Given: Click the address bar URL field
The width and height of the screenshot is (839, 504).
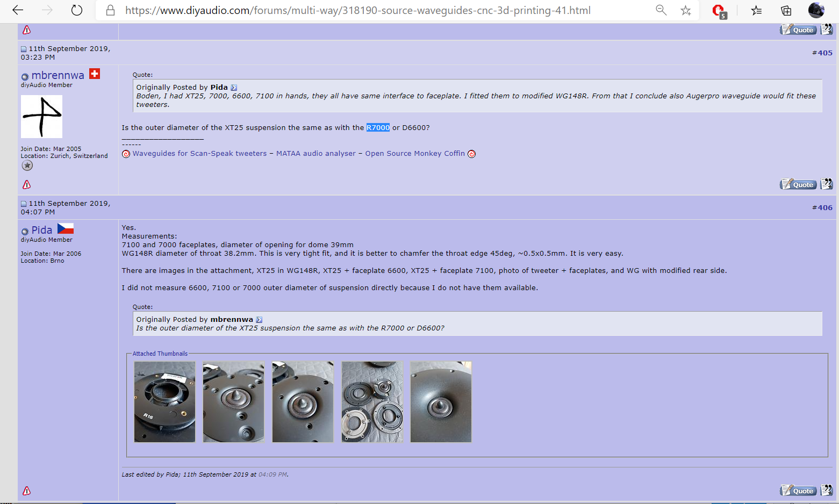Looking at the screenshot, I should [357, 10].
